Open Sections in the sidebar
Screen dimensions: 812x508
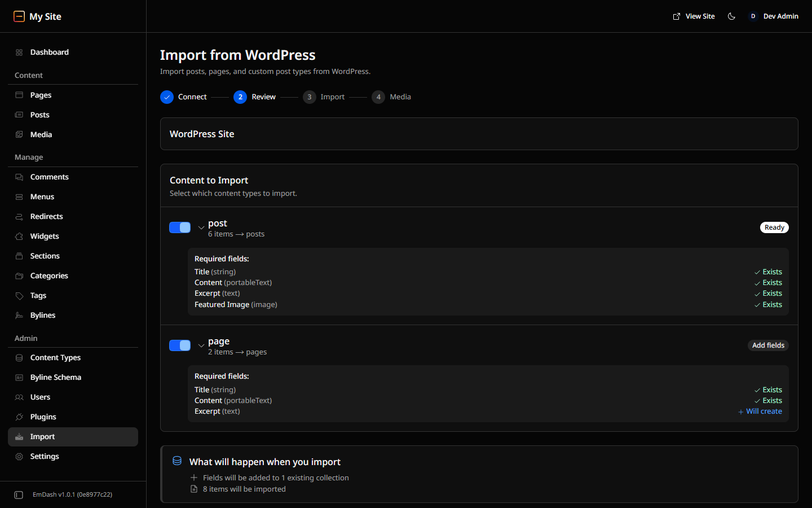point(73,256)
